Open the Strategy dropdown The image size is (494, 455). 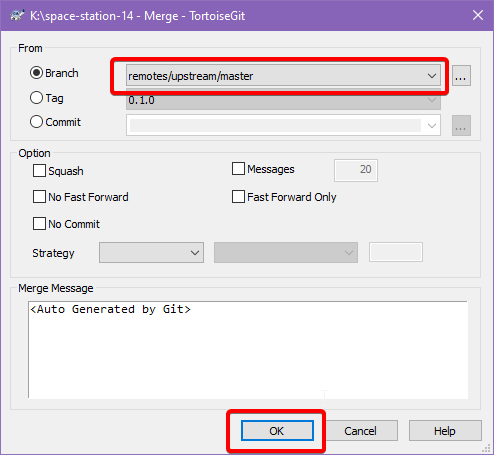point(151,253)
